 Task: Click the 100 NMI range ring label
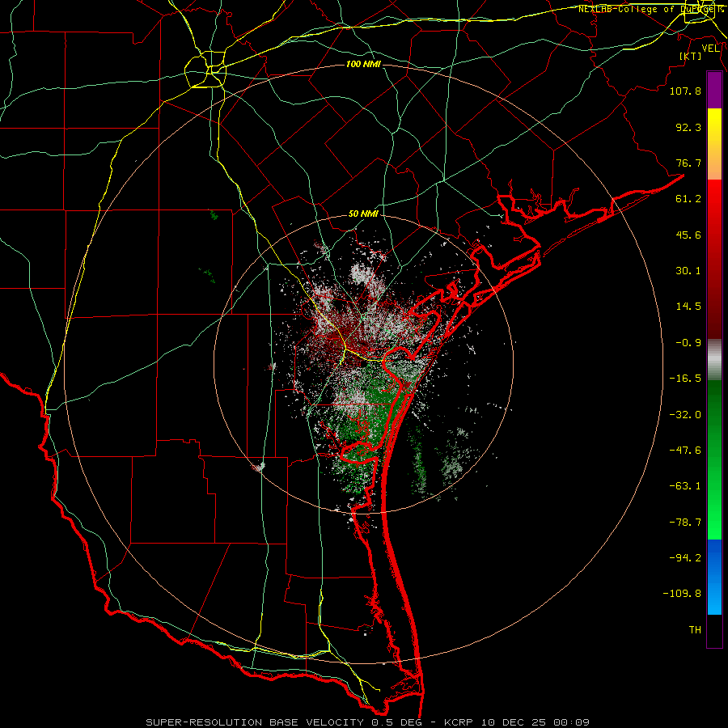point(363,64)
